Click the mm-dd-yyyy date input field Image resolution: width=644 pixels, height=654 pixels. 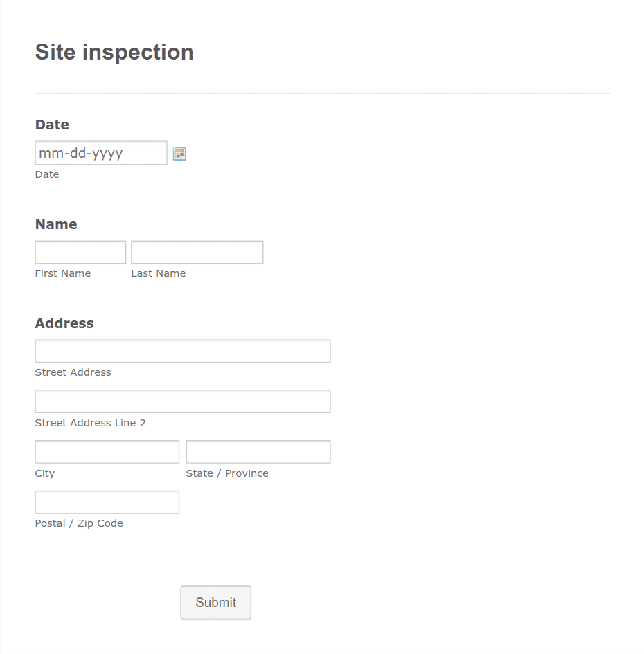[x=101, y=153]
